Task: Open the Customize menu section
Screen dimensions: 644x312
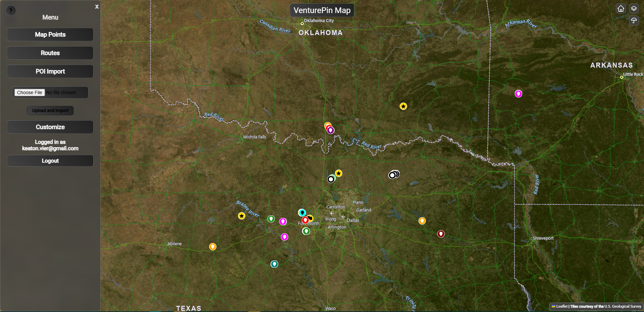Action: (50, 127)
